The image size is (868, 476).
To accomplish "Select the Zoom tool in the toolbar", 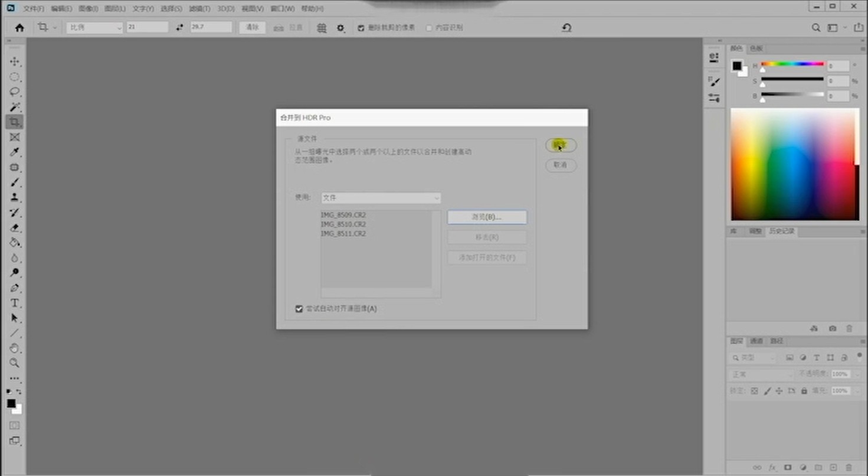I will point(15,363).
